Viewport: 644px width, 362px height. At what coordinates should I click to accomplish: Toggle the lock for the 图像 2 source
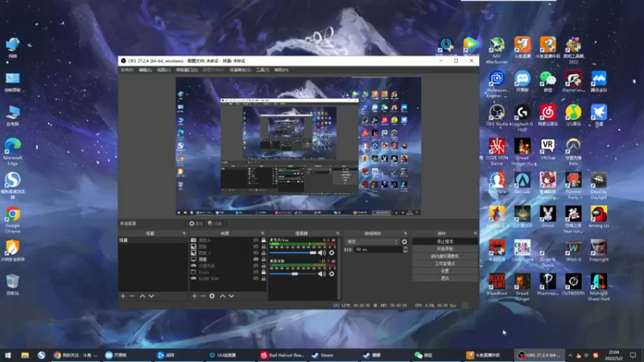click(x=264, y=253)
